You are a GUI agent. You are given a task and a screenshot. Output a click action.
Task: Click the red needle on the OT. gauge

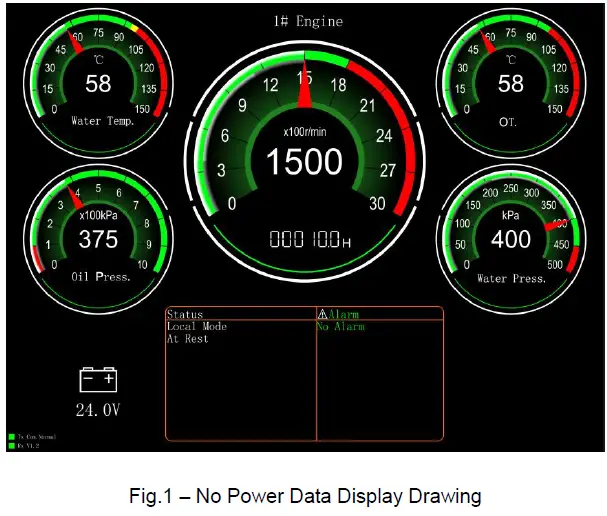click(488, 43)
